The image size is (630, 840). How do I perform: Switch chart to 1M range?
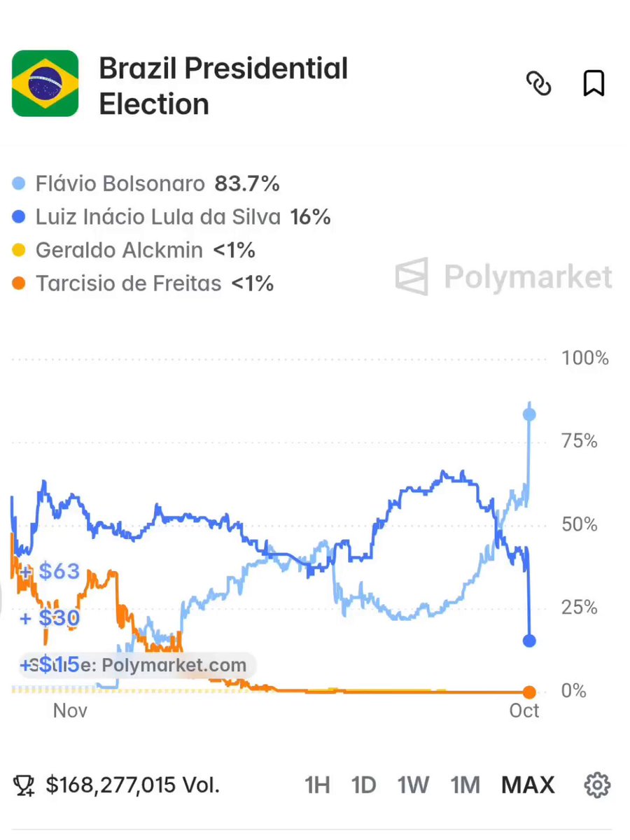pos(465,785)
